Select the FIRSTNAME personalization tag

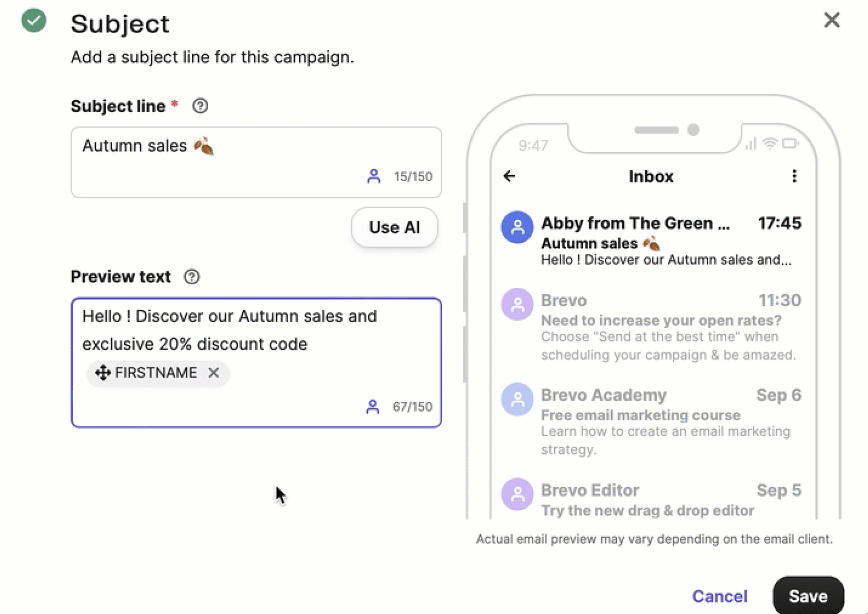tap(156, 373)
